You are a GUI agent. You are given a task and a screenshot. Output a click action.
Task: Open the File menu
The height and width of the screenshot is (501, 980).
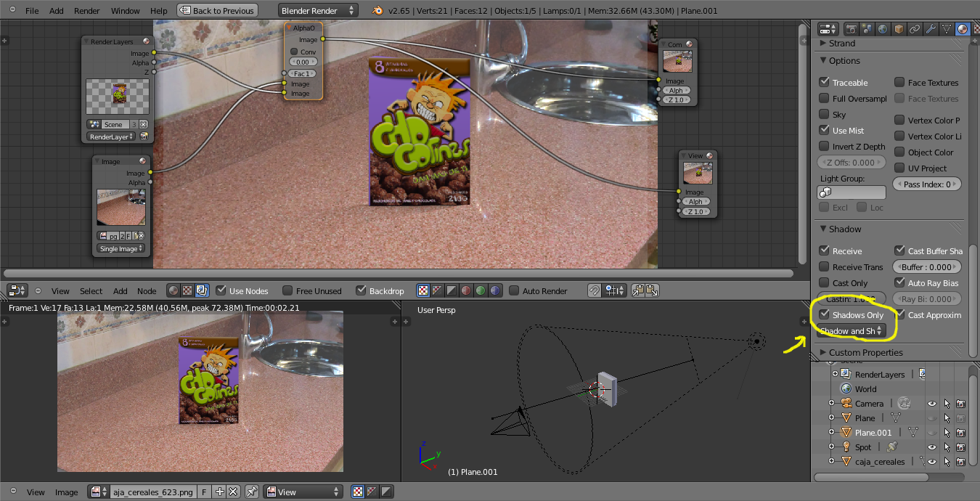[32, 11]
